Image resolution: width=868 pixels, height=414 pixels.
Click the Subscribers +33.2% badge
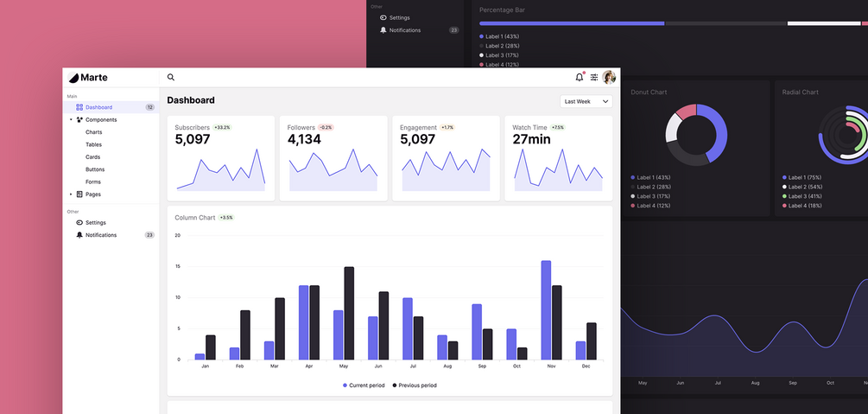tap(222, 127)
